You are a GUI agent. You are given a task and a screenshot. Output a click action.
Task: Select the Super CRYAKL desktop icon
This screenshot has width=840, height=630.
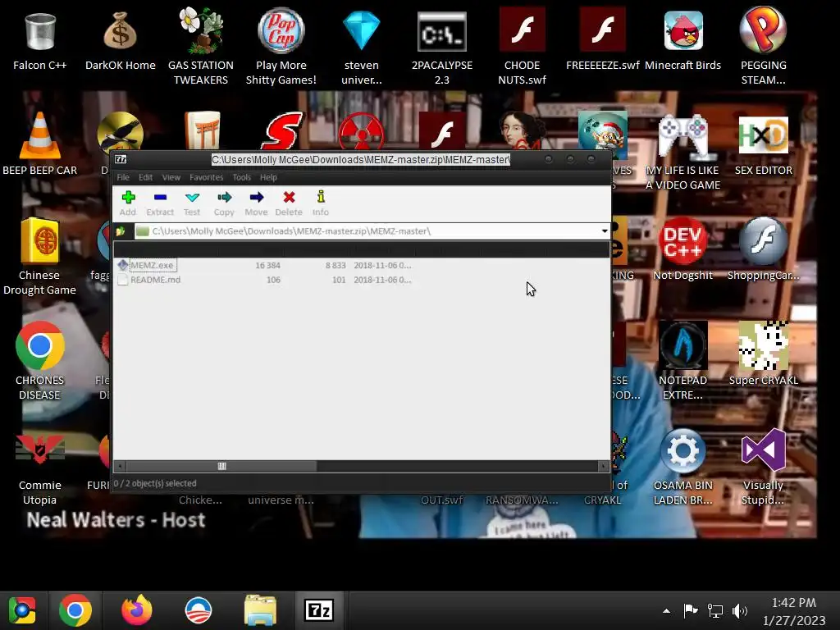tap(764, 354)
